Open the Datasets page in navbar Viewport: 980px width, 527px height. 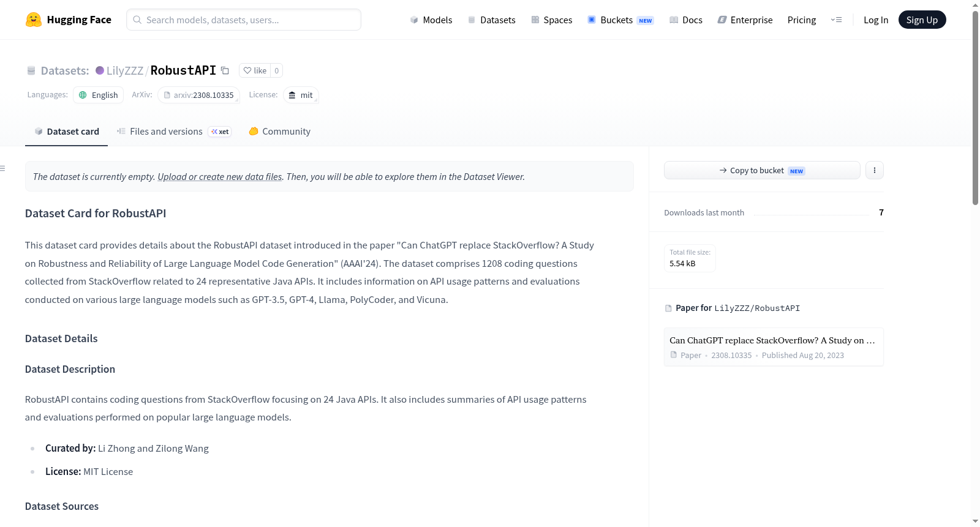491,20
